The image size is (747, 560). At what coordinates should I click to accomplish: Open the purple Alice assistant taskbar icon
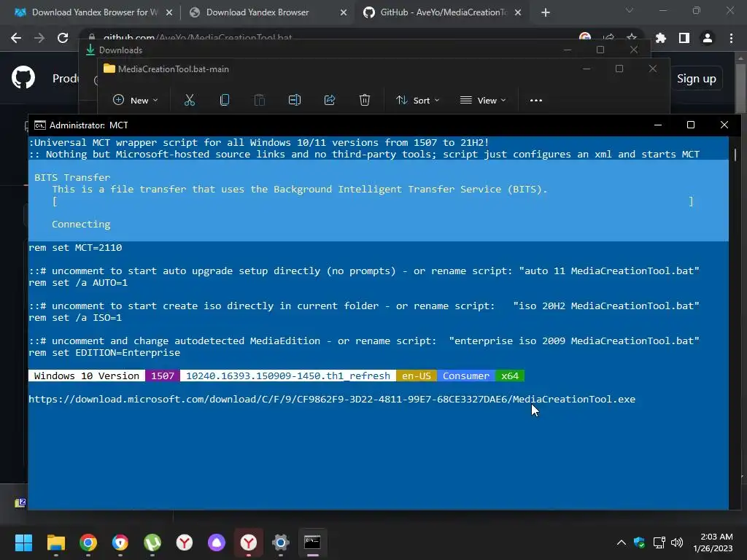click(216, 542)
